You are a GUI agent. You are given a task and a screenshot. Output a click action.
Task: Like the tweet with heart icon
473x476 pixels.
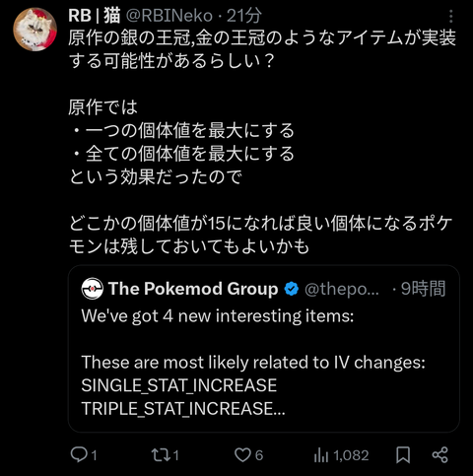[x=242, y=455]
